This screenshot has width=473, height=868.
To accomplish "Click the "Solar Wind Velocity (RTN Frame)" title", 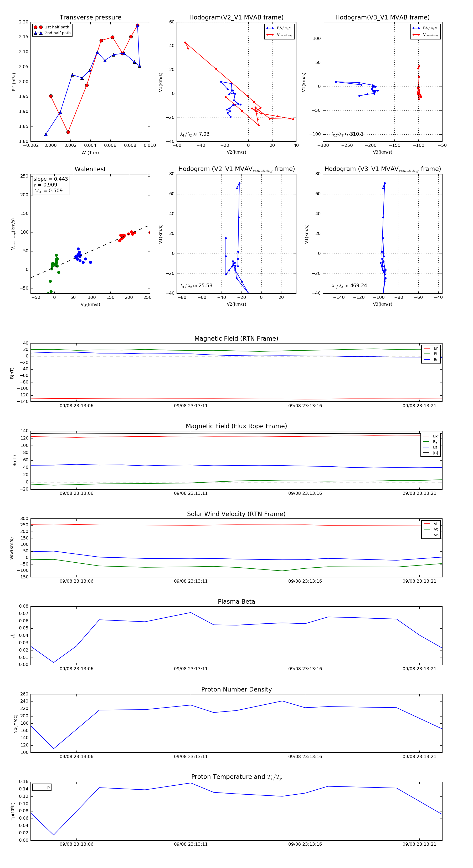I will pyautogui.click(x=236, y=514).
